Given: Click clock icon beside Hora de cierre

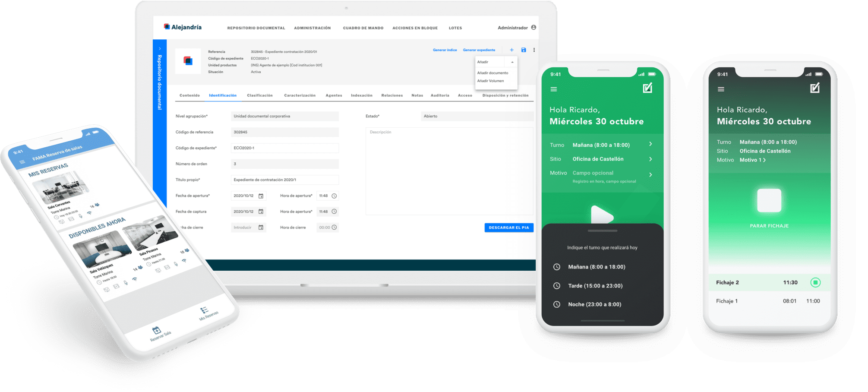Looking at the screenshot, I should pos(334,228).
